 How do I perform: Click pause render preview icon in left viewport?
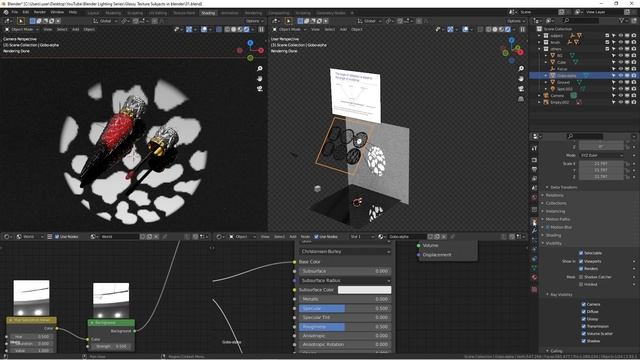pos(261,29)
